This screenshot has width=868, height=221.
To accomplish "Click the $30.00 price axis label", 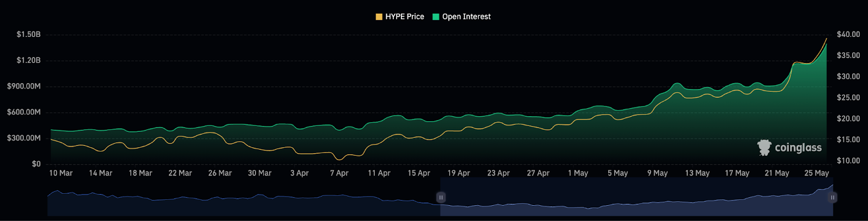I will click(848, 77).
